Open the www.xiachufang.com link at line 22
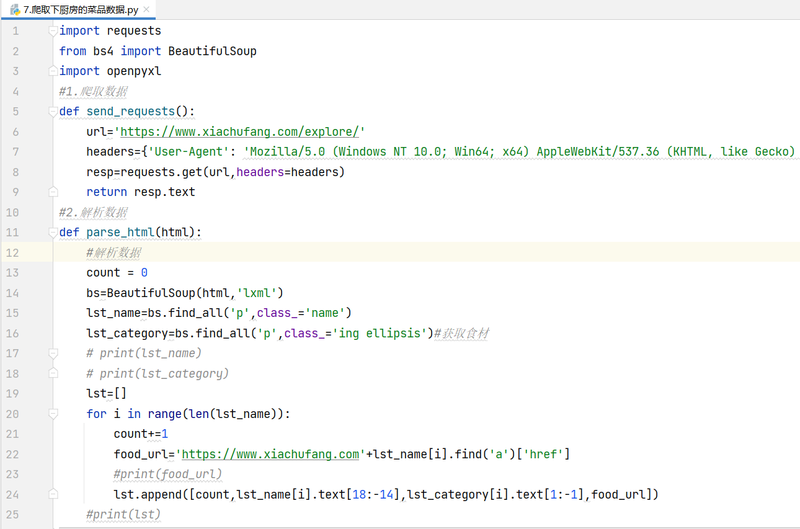800x529 pixels. (x=270, y=454)
